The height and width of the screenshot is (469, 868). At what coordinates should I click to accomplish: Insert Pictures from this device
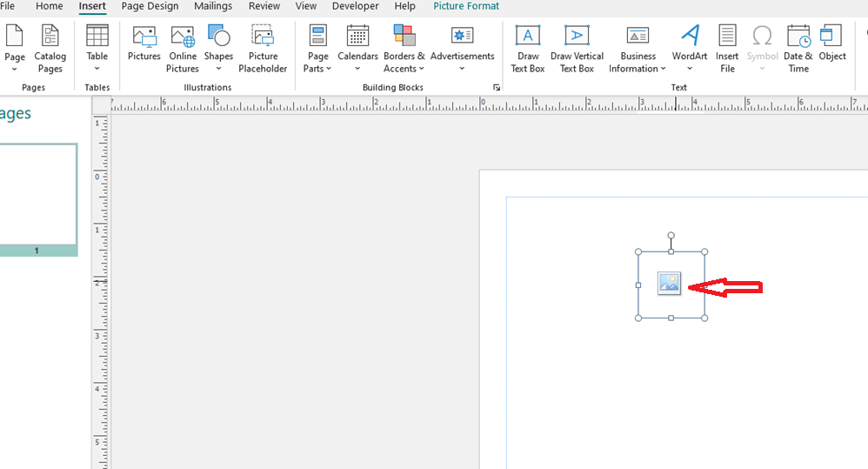(144, 43)
